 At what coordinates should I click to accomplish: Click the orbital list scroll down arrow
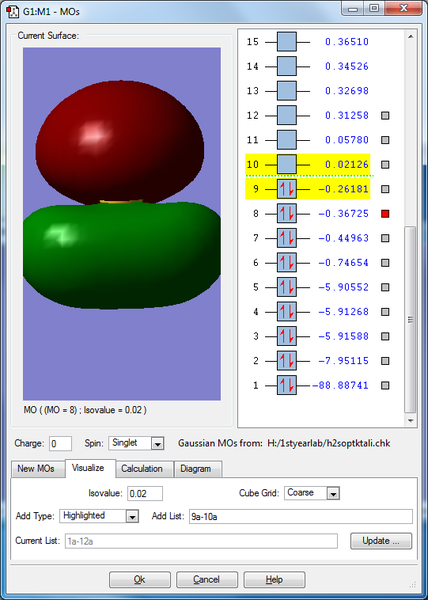[410, 421]
